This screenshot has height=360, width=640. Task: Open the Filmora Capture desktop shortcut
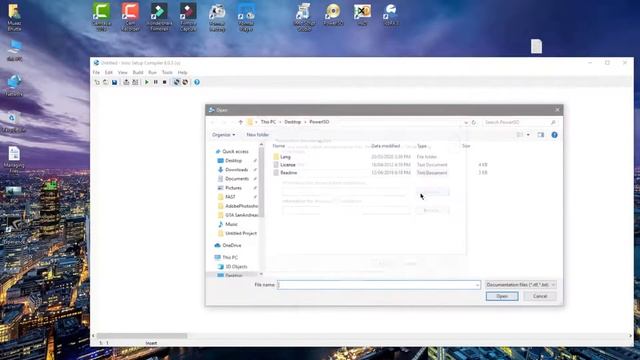tap(188, 17)
